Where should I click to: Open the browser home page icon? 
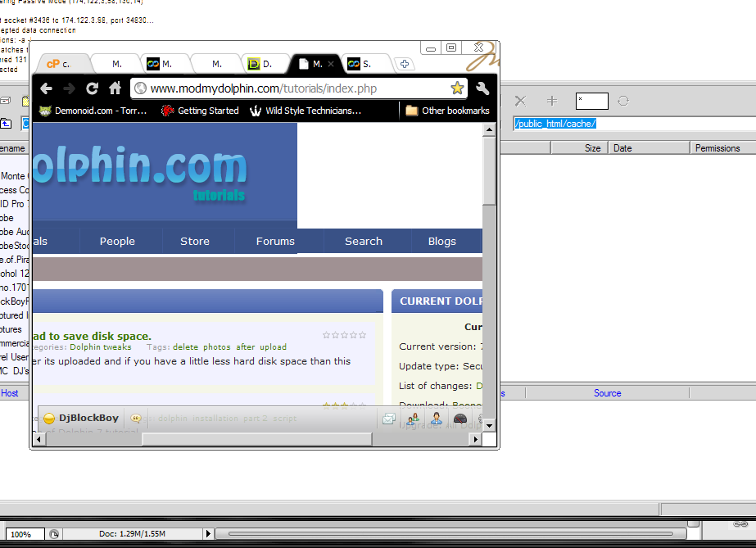[x=115, y=88]
